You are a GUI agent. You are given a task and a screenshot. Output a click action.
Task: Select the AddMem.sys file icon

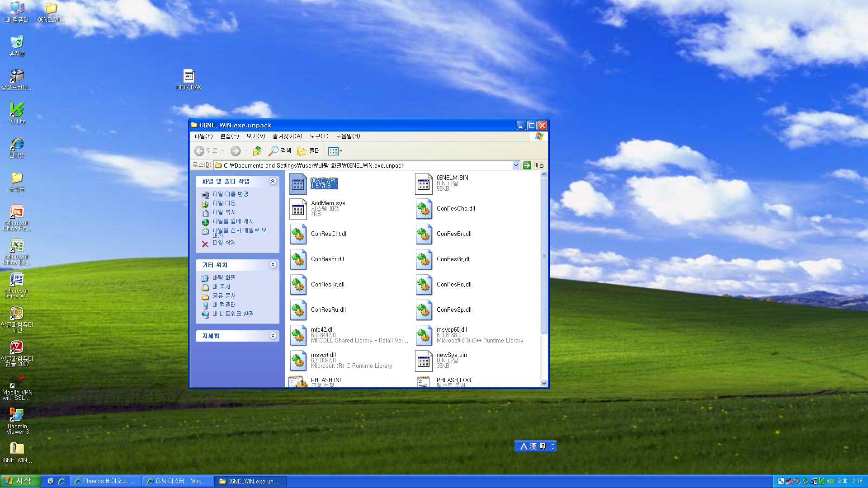(x=298, y=209)
